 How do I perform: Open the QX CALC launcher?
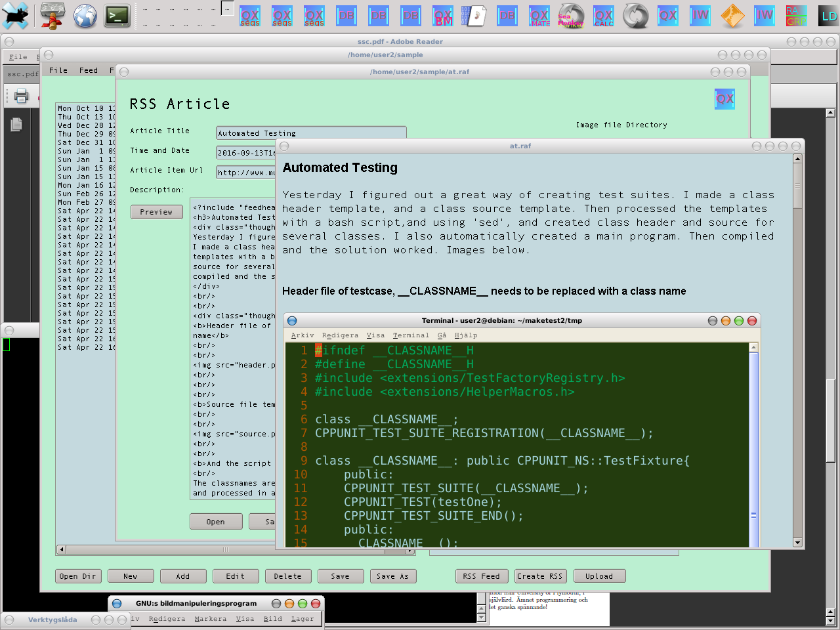click(x=603, y=16)
